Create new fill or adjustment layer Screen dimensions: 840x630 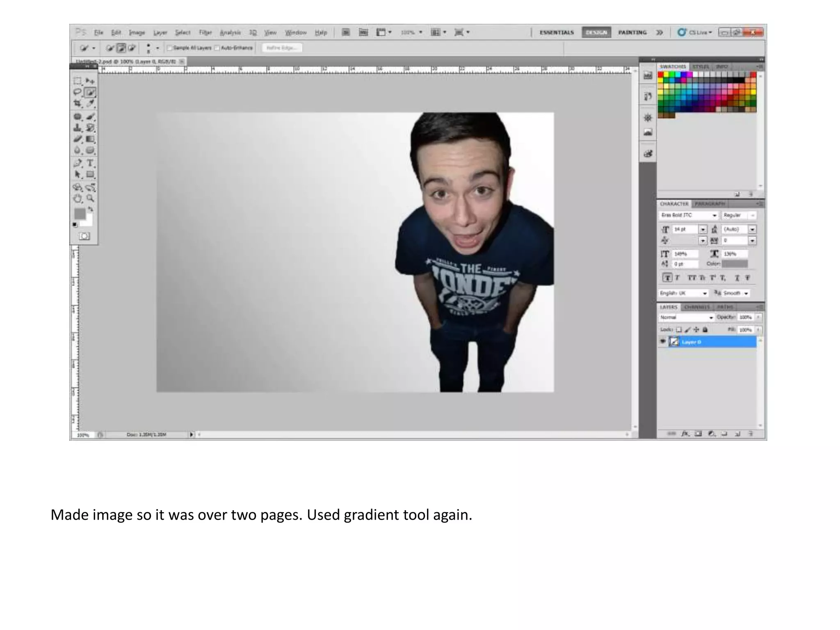[x=712, y=434]
